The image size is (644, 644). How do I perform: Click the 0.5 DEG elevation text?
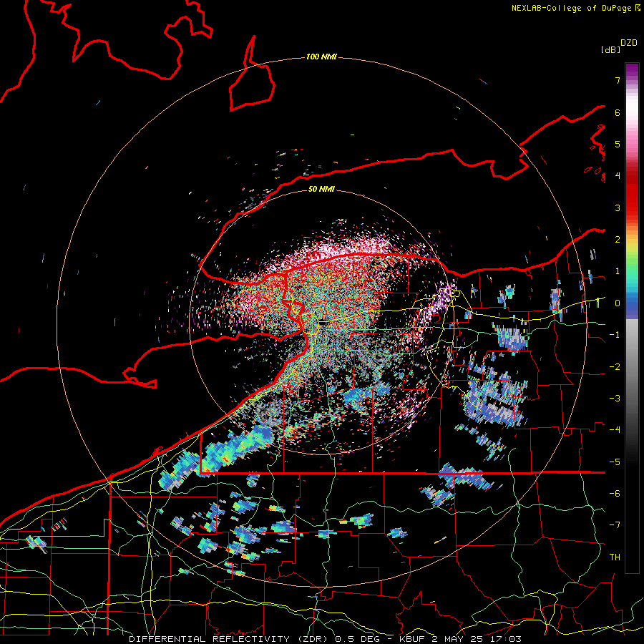357,639
